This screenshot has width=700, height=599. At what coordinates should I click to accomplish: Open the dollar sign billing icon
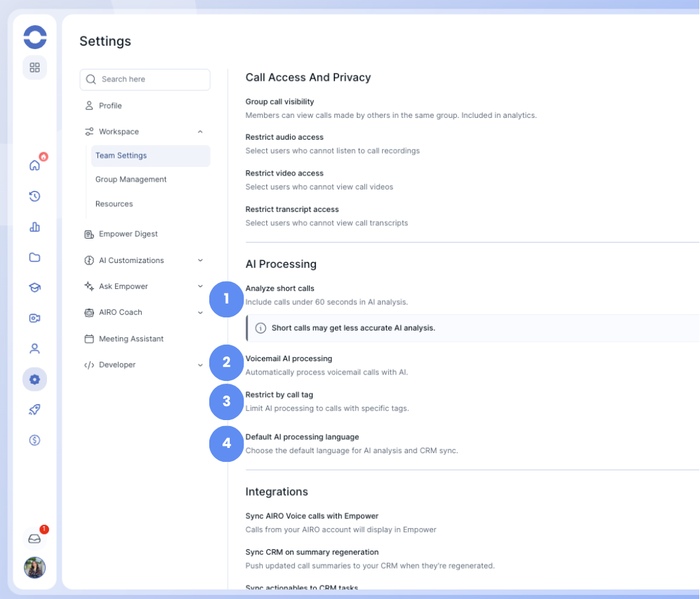click(35, 441)
